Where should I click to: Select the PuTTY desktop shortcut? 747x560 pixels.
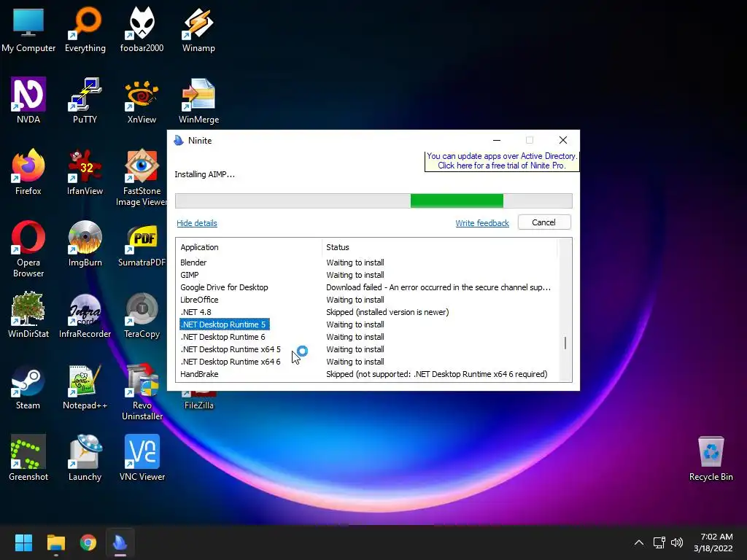(85, 101)
